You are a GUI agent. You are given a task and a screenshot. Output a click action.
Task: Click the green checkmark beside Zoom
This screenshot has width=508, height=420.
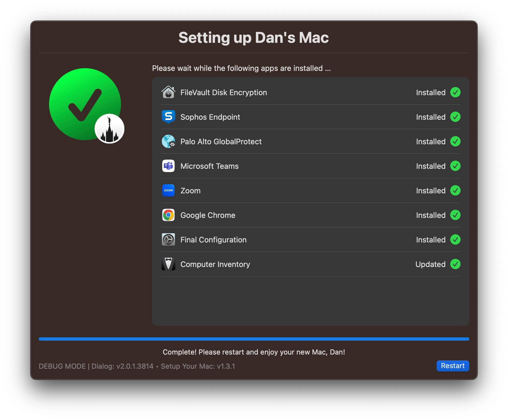click(x=455, y=190)
